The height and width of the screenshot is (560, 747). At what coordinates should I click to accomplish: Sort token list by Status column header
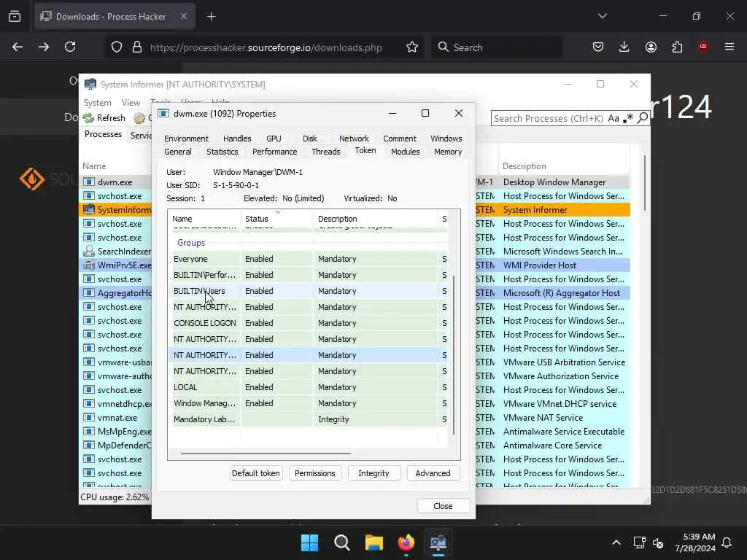coord(277,219)
